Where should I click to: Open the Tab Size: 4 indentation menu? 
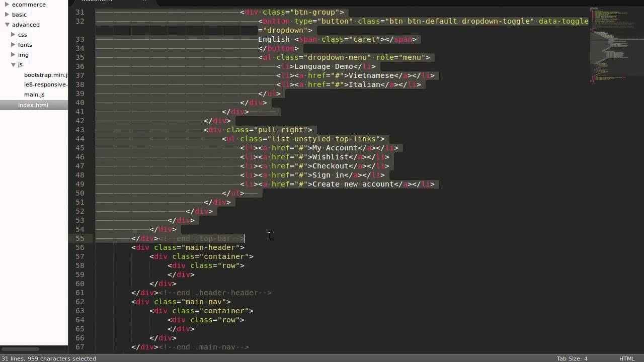click(x=572, y=358)
